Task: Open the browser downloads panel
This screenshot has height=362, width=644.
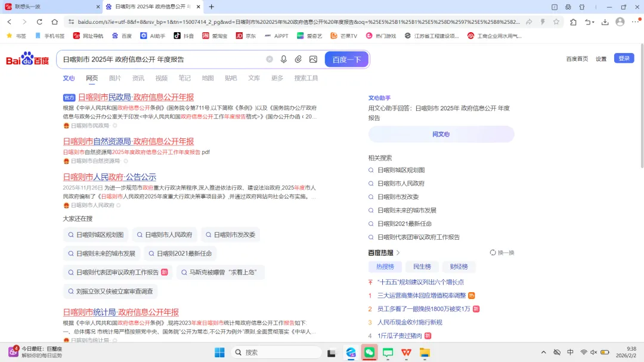Action: click(x=605, y=22)
